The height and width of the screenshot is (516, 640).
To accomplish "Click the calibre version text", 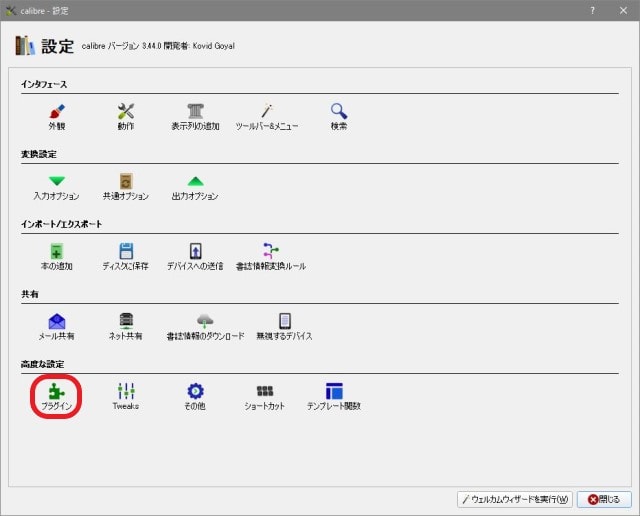I will coord(158,46).
